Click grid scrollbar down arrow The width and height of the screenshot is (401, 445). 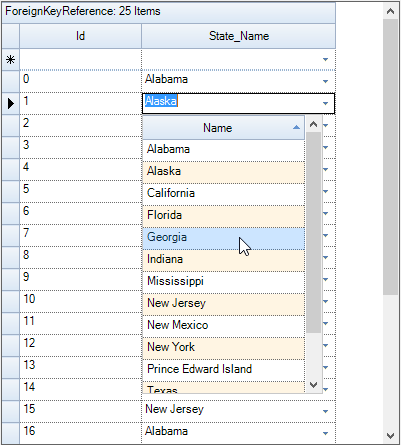click(390, 435)
